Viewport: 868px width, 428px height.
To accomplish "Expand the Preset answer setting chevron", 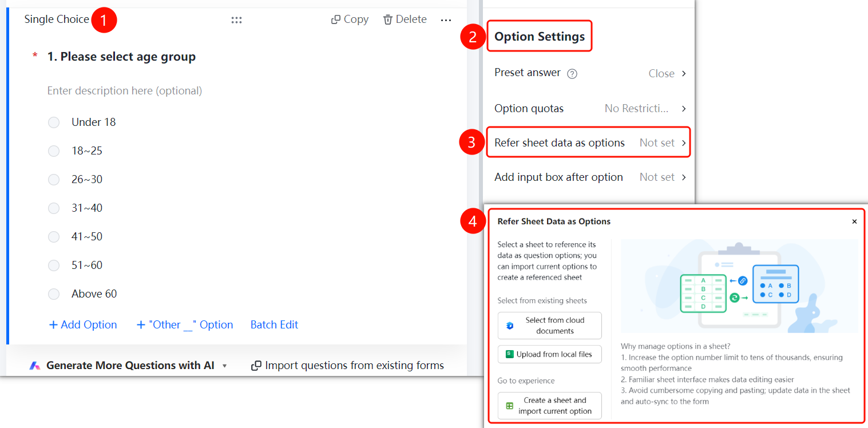I will [x=684, y=73].
